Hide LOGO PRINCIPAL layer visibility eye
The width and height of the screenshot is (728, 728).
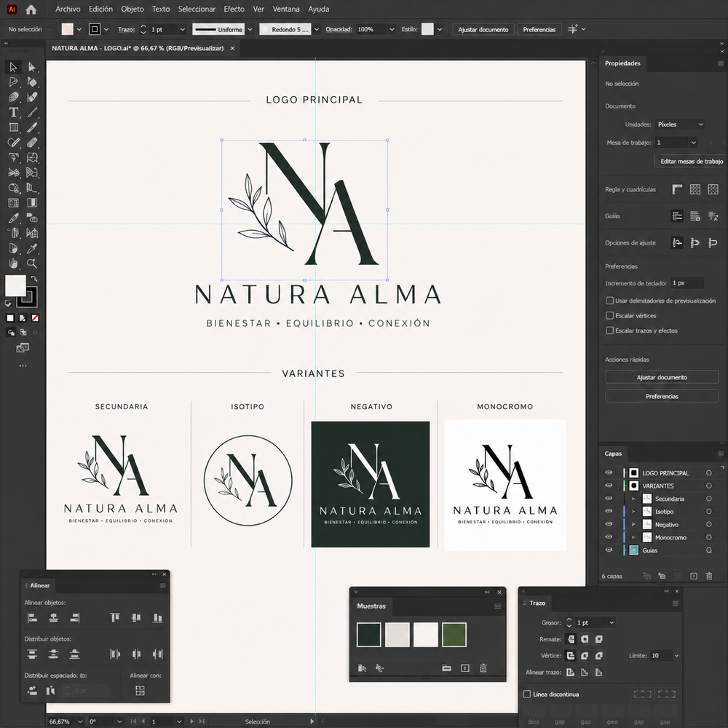pyautogui.click(x=609, y=472)
